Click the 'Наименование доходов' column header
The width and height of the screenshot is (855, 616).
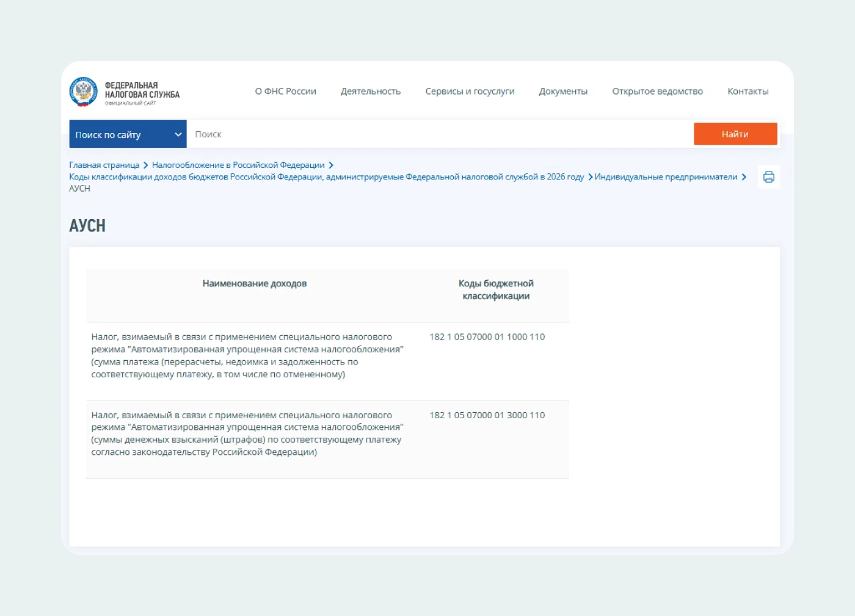(x=255, y=284)
